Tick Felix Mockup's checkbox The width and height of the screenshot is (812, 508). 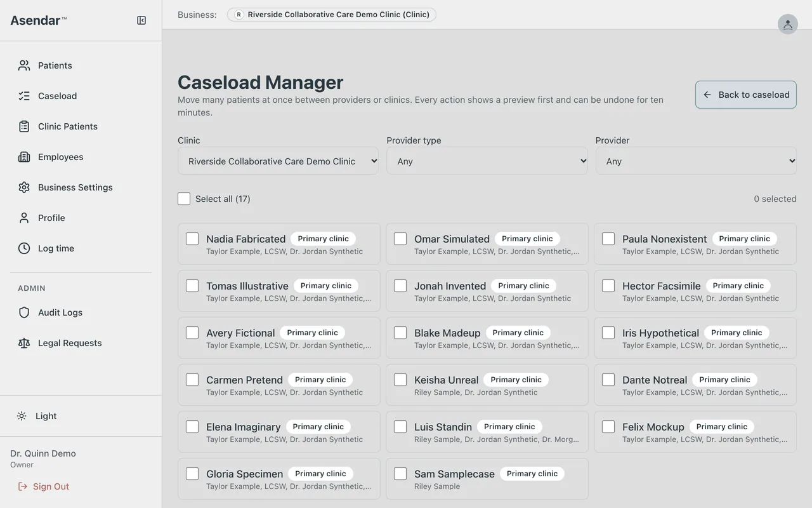(608, 427)
